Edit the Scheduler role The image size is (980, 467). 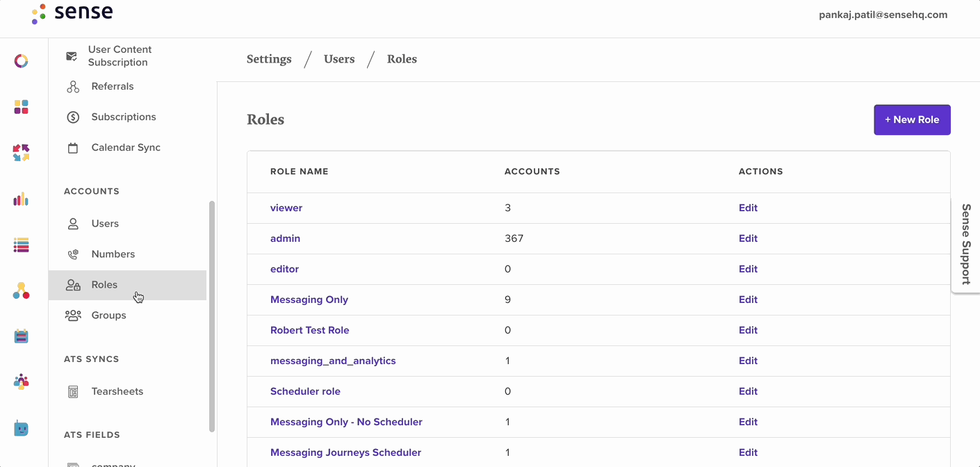click(x=748, y=391)
